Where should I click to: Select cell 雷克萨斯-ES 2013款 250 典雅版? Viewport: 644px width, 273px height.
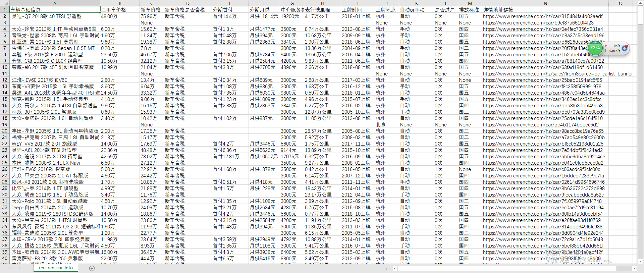click(x=55, y=258)
